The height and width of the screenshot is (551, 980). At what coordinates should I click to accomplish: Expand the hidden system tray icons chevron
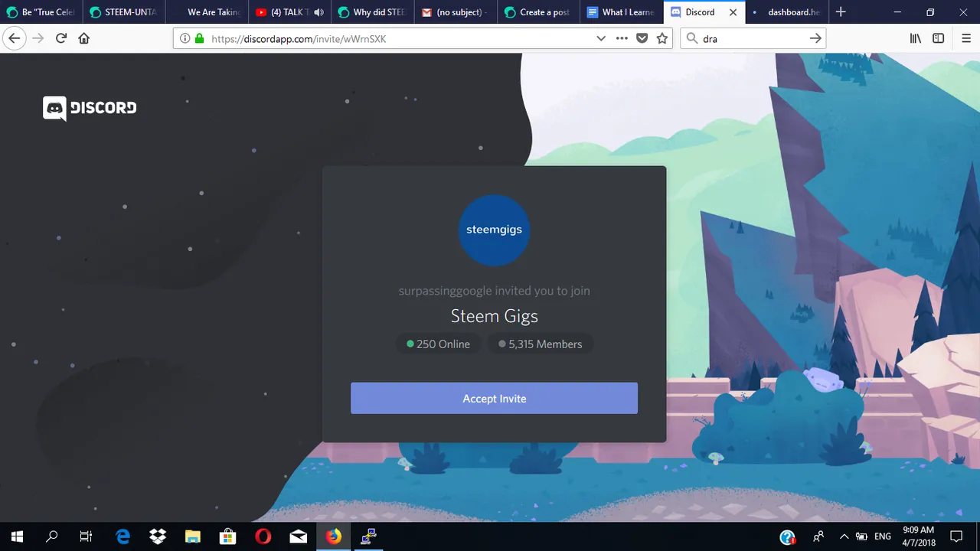(x=844, y=536)
